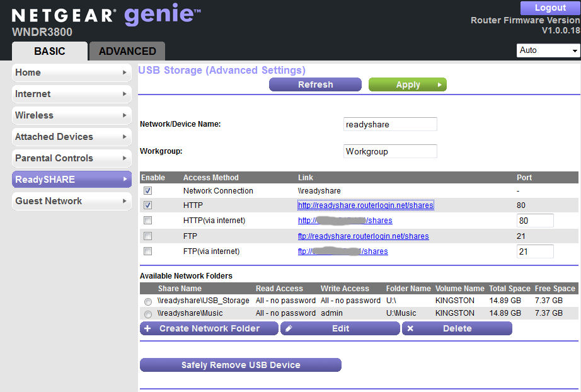This screenshot has height=392, width=581.
Task: Open the ReadySHARE sidebar menu
Action: click(71, 180)
